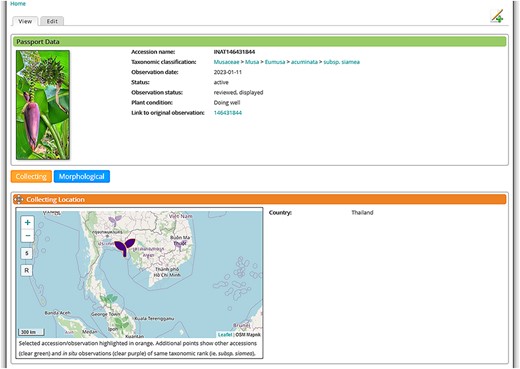Zoom out on the map
Screen dimensions: 520x369
(x=28, y=236)
